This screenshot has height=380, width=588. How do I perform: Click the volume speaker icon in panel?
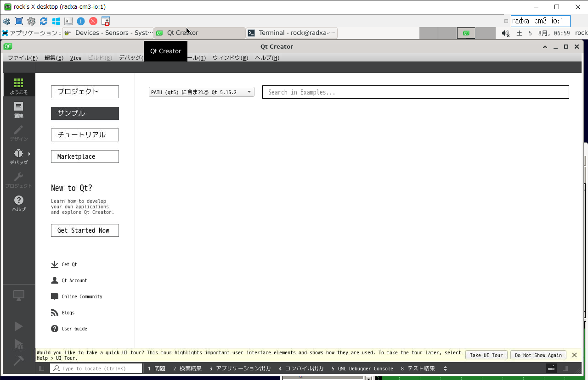click(506, 33)
